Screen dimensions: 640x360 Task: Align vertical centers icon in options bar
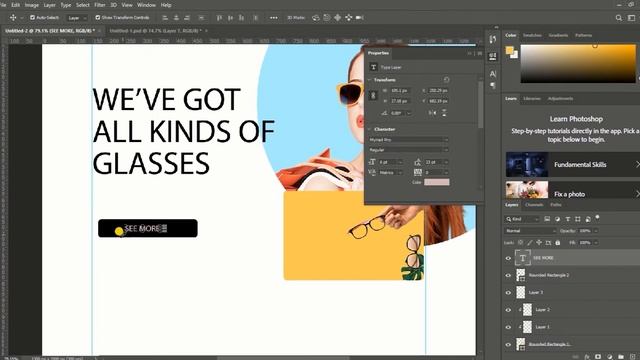pyautogui.click(x=230, y=18)
